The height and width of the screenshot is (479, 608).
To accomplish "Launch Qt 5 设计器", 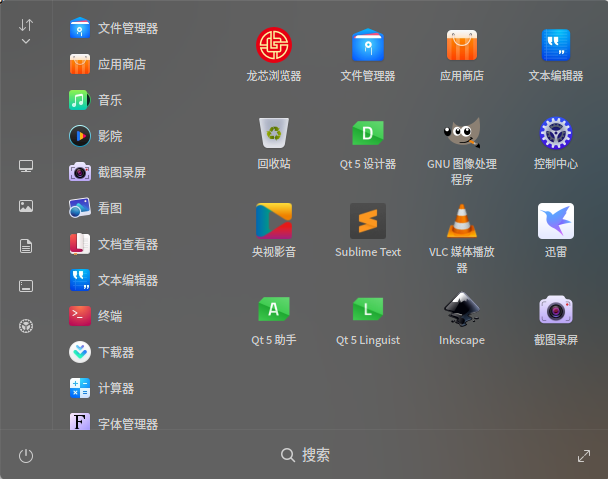I will point(368,143).
